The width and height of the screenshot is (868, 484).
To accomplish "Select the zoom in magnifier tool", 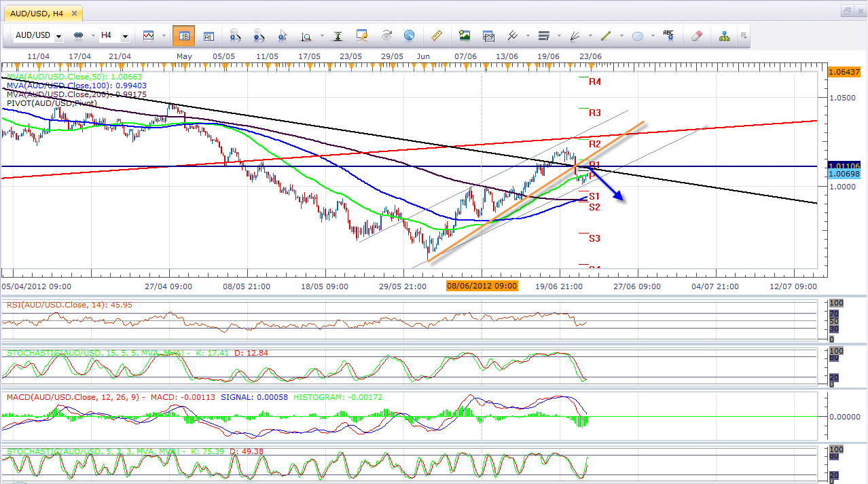I will 235,35.
